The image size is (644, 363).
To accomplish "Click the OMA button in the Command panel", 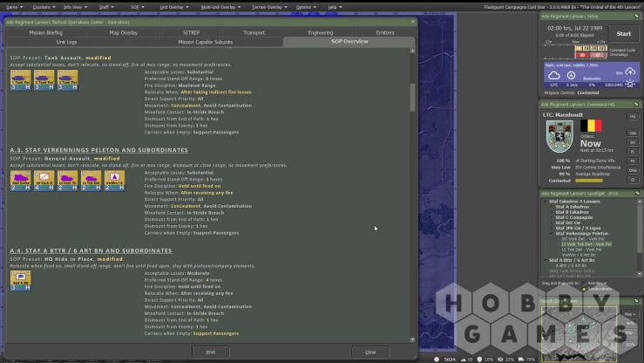I will point(633,170).
